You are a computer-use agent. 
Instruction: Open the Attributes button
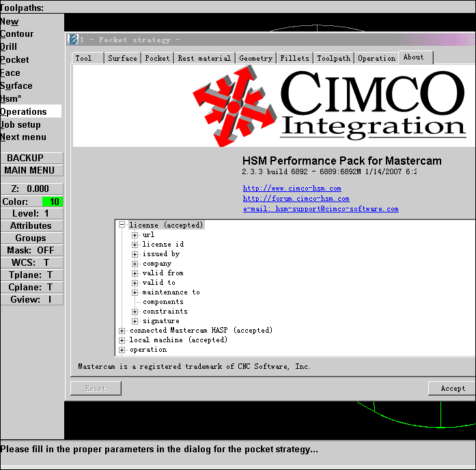pyautogui.click(x=32, y=226)
